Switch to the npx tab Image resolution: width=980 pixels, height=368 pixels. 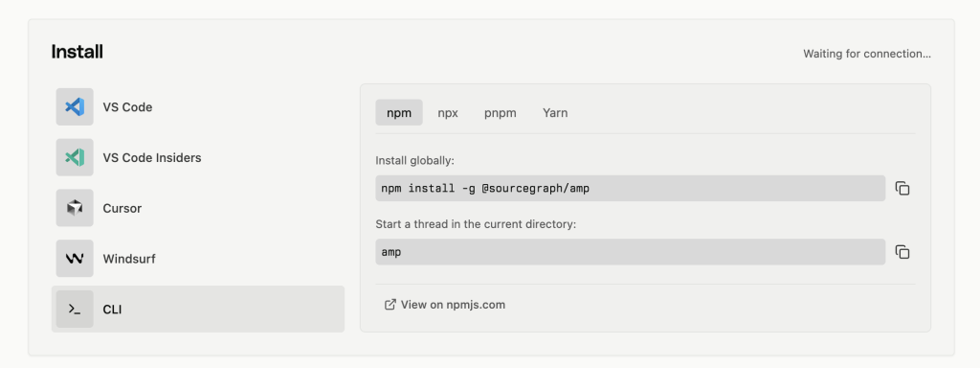(x=448, y=113)
